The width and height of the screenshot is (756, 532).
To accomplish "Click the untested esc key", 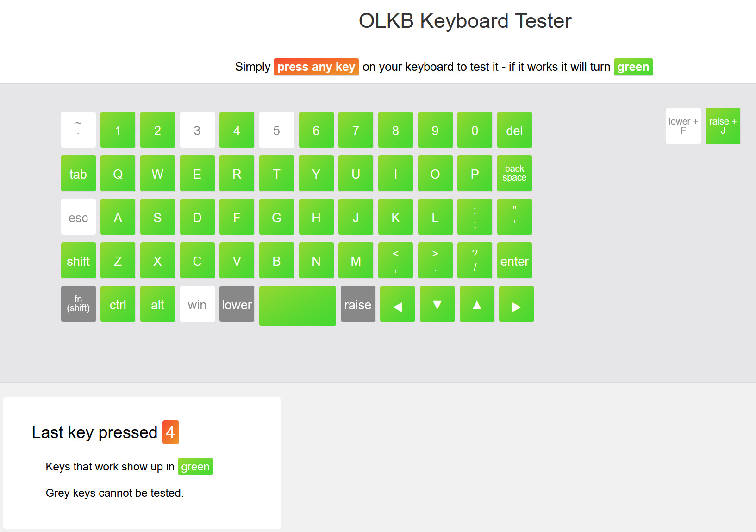I will 78,217.
